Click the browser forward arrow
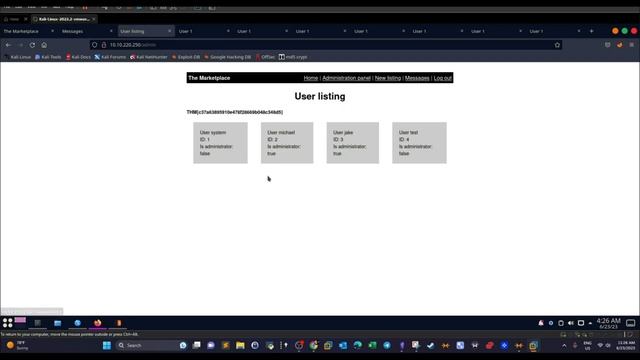 (x=20, y=45)
